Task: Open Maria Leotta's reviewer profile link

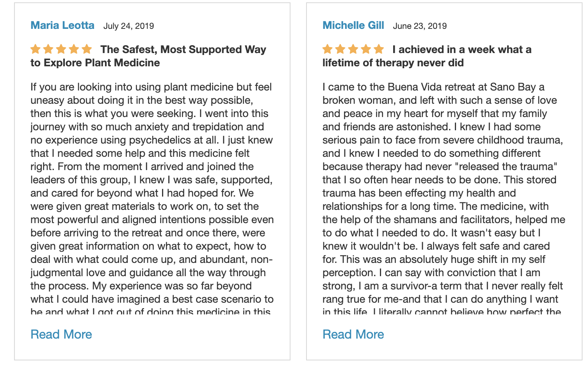Action: 62,25
